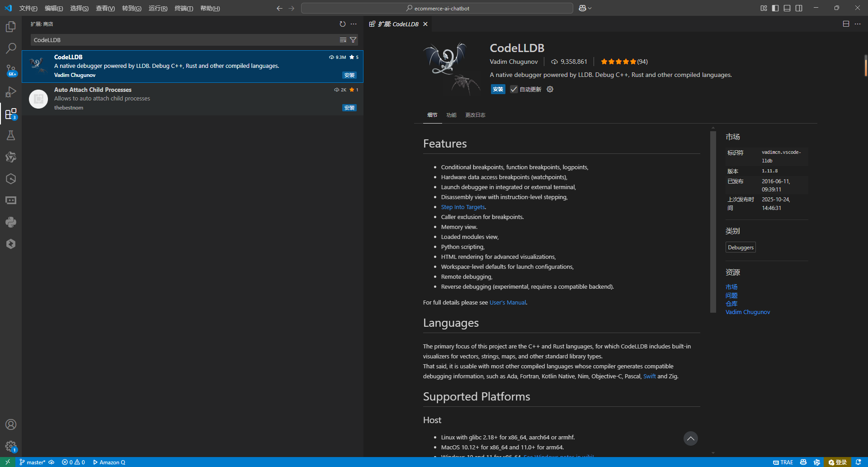Open the Explorer view in activity bar
Image resolution: width=868 pixels, height=467 pixels.
tap(11, 27)
